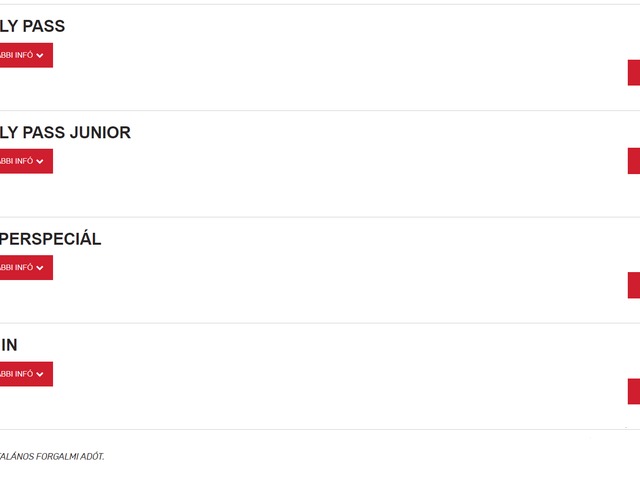Click the chevron arrow in LY PASS JUNIOR button
Screen dimensions: 640x480
[40, 162]
